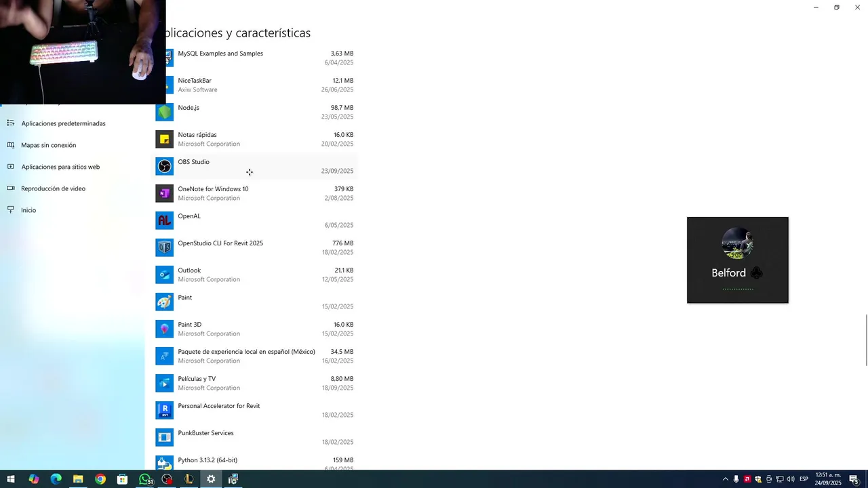Click the 26/06/2025 install date

[337, 89]
